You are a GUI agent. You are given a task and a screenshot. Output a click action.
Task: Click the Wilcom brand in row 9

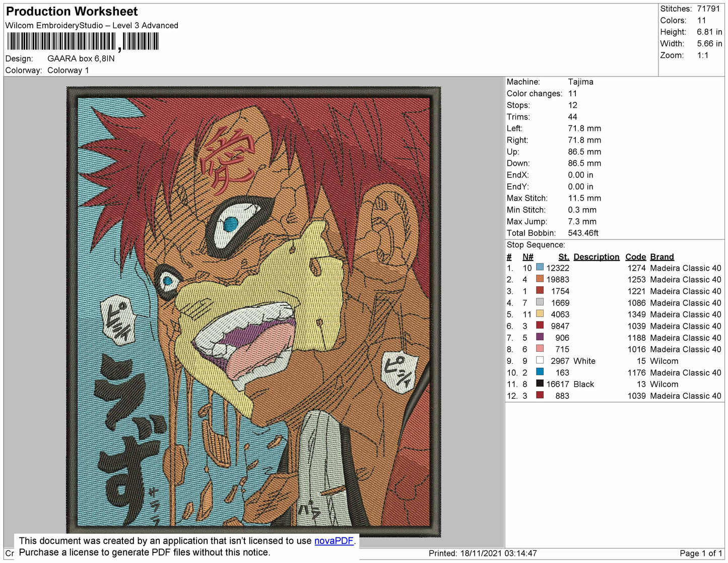click(x=664, y=361)
